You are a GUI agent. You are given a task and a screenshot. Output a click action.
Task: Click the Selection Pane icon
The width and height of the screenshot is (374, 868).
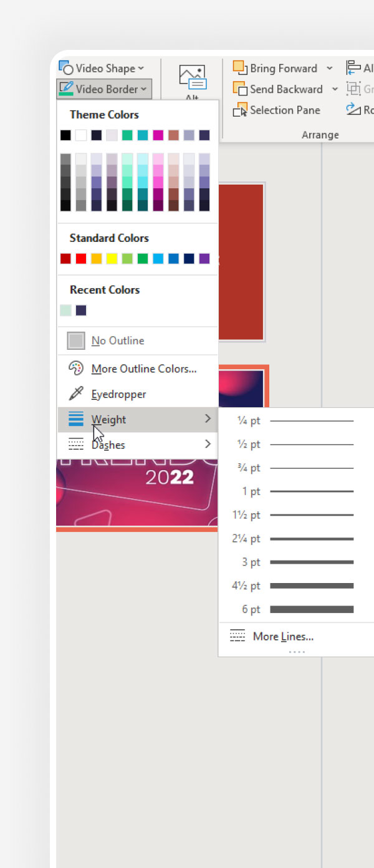click(240, 110)
